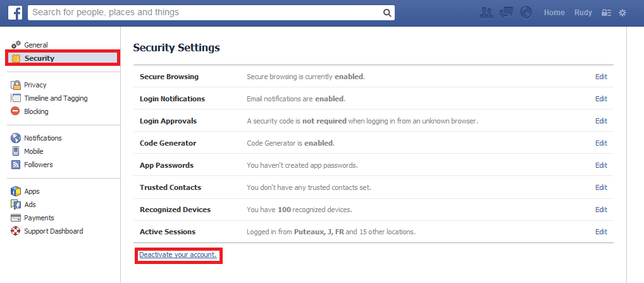Click the Login Notifications row label
This screenshot has height=283, width=644.
173,99
